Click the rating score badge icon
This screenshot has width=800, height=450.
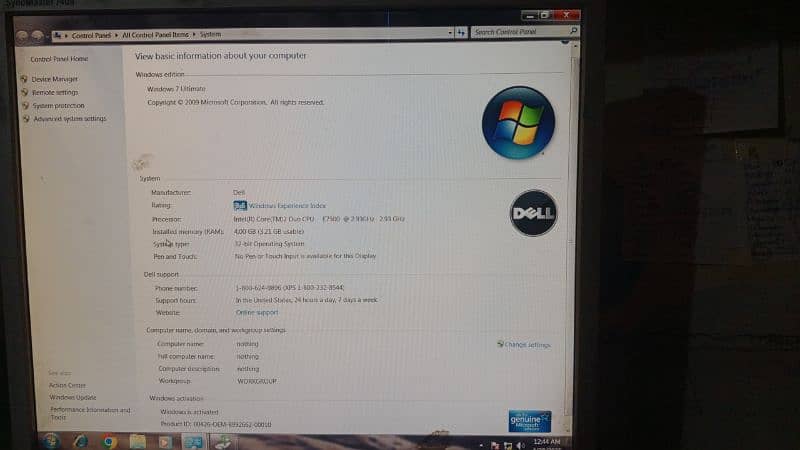240,206
